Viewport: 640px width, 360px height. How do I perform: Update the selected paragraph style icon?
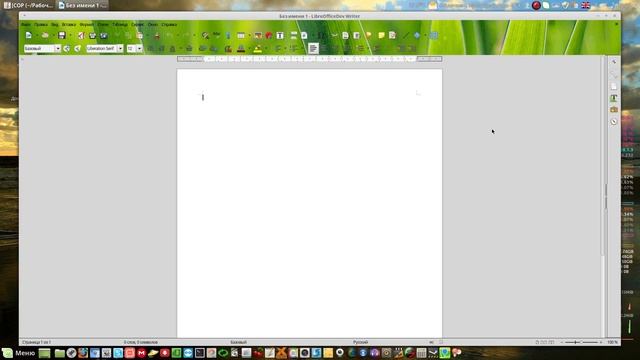pos(67,49)
